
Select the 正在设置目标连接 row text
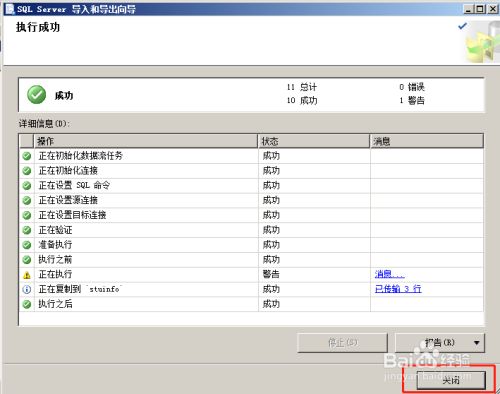coord(72,215)
